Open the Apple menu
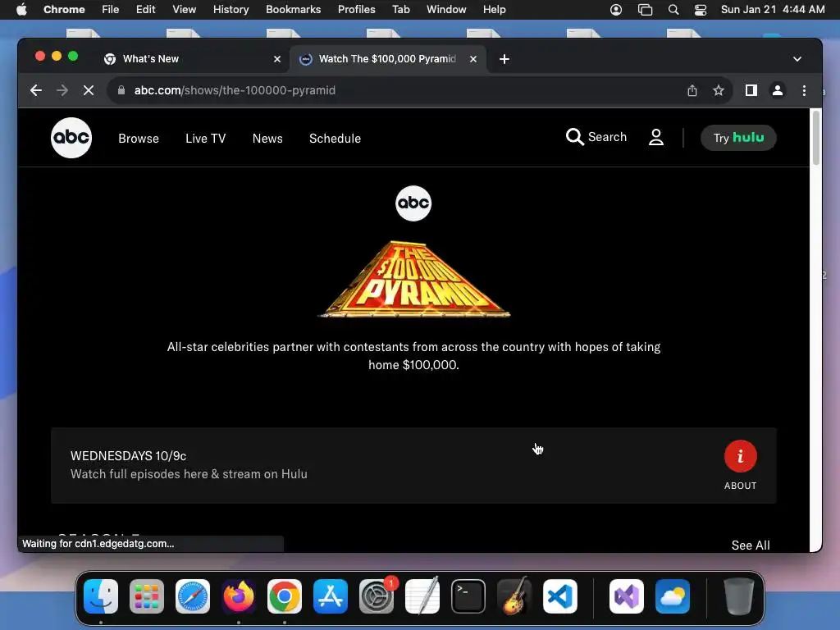Screen dimensions: 840x630 pos(21,9)
